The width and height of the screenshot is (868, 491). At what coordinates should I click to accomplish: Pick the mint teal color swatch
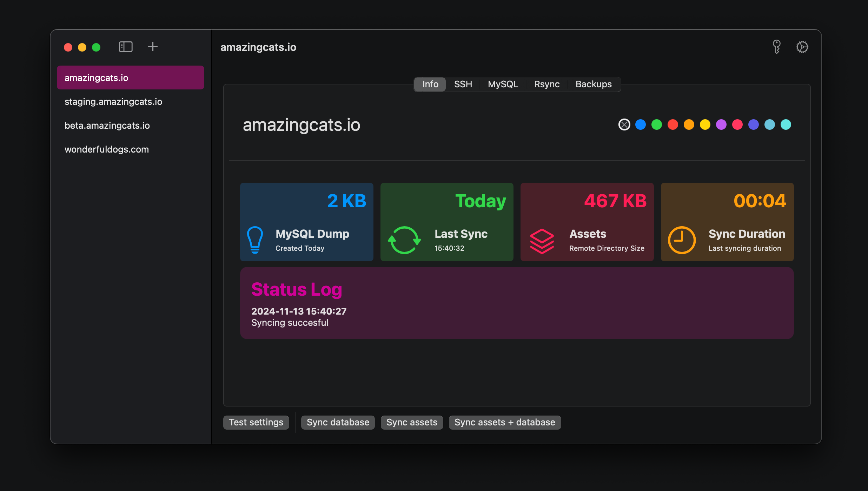click(x=786, y=125)
